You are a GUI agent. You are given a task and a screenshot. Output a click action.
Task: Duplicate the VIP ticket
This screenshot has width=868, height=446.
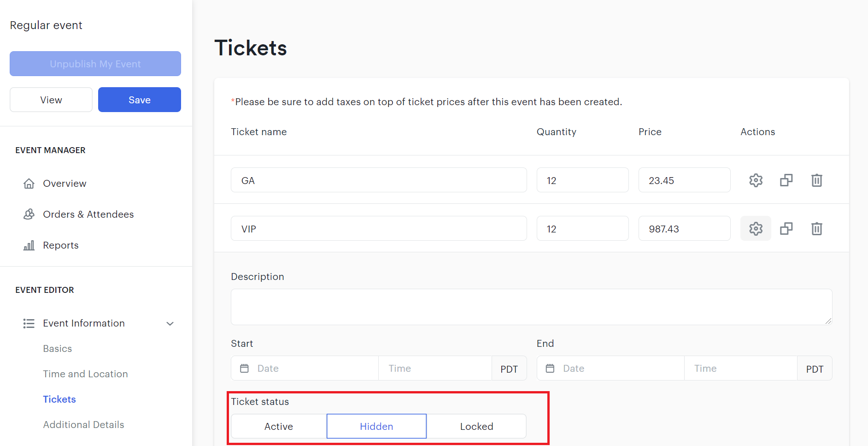(786, 229)
